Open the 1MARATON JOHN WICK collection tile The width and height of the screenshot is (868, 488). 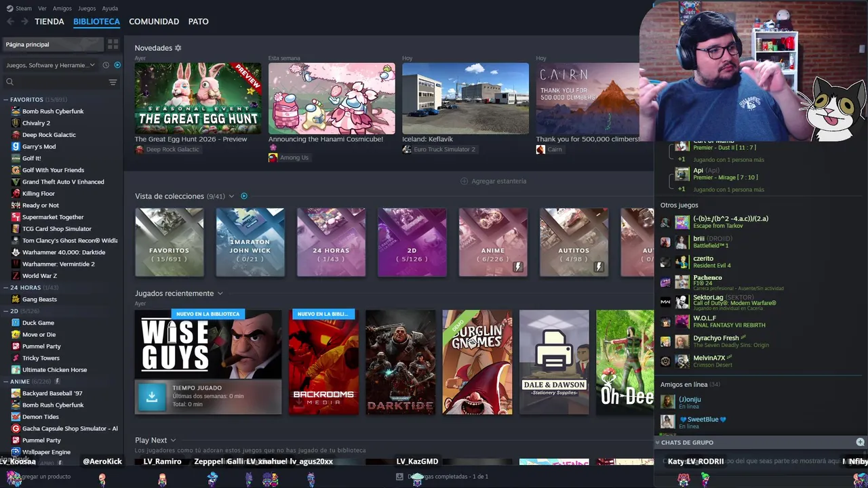[x=250, y=243]
